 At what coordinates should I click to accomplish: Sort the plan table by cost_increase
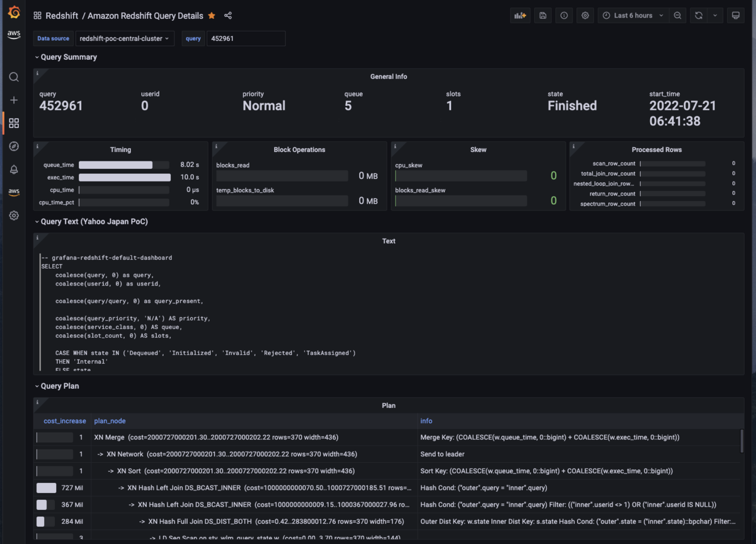[65, 420]
